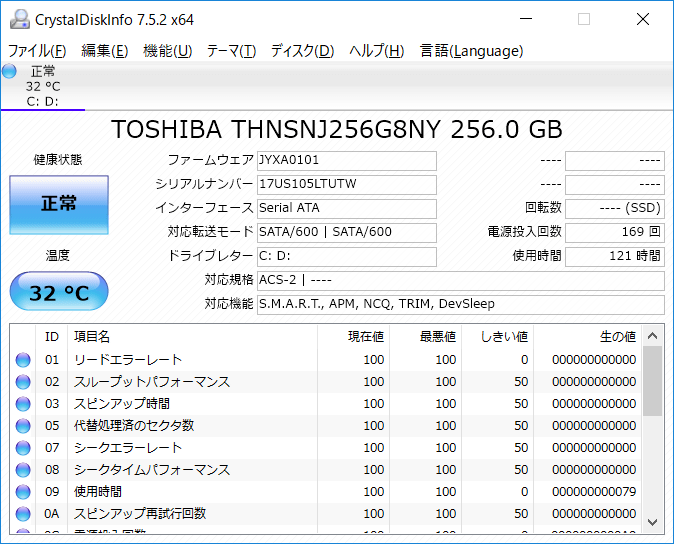Click the Serial ATA interface field

(347, 209)
